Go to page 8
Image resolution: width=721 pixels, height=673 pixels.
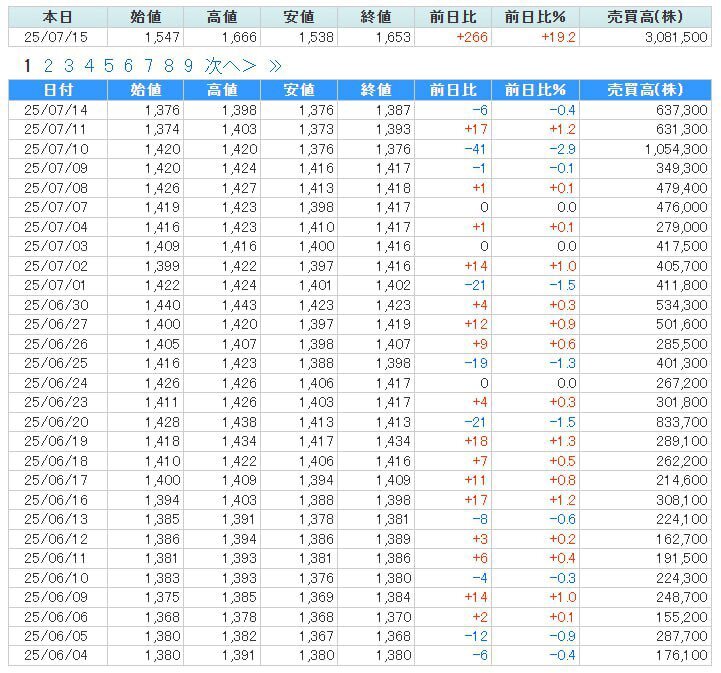click(x=169, y=66)
